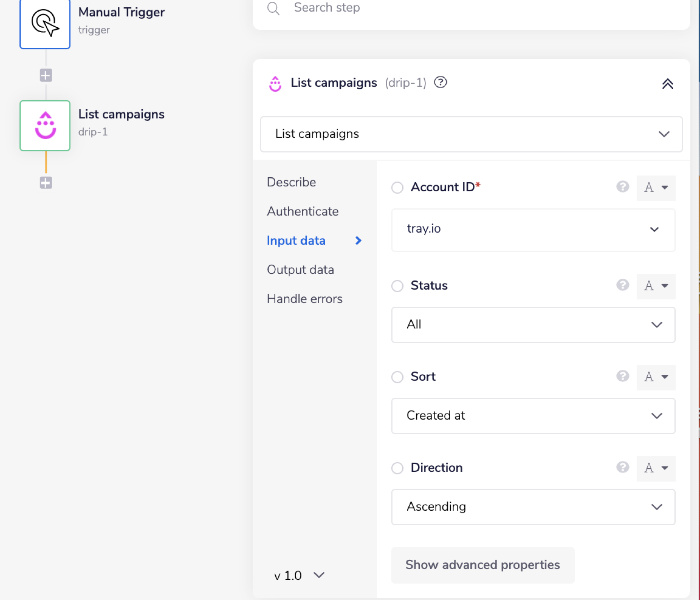Image resolution: width=700 pixels, height=600 pixels.
Task: Toggle the Status radio button
Action: tap(397, 286)
